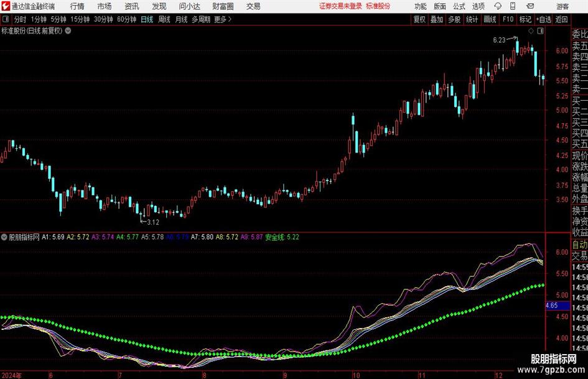This screenshot has width=588, height=379.
Task: Add stock with +自选 button
Action: tap(543, 19)
